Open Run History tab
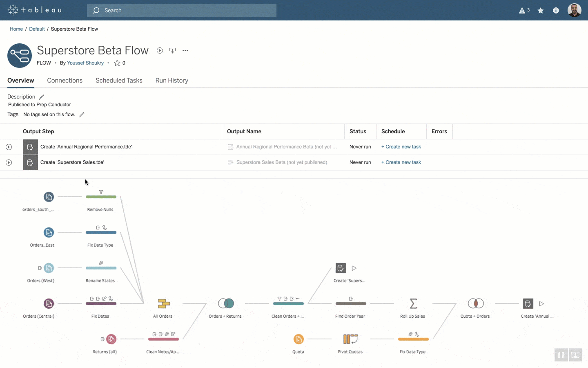 pos(172,81)
